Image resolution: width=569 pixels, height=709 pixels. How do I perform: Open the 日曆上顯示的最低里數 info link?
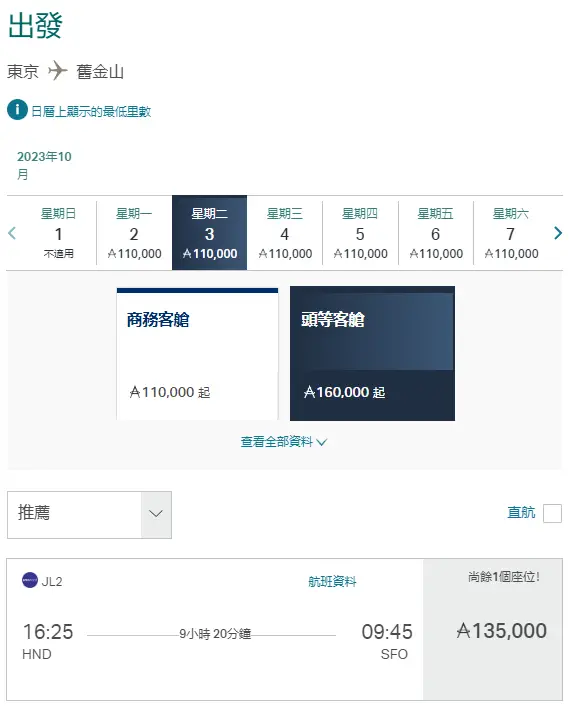click(91, 111)
